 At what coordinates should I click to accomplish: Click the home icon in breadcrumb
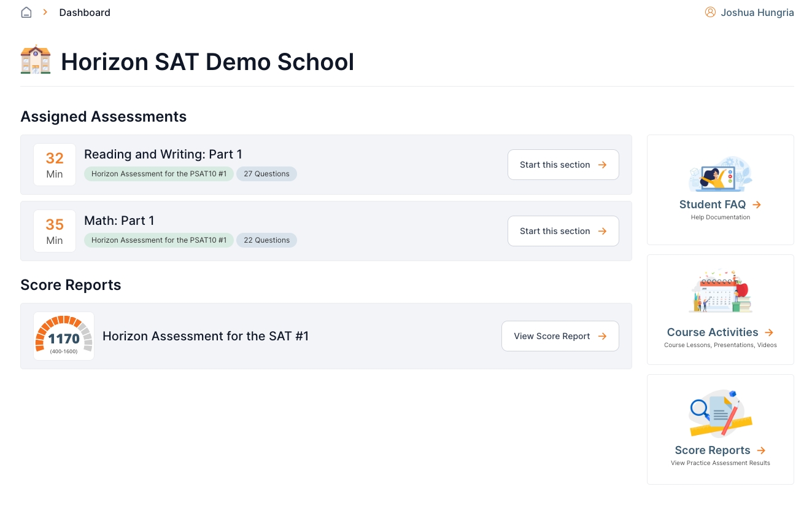click(26, 12)
